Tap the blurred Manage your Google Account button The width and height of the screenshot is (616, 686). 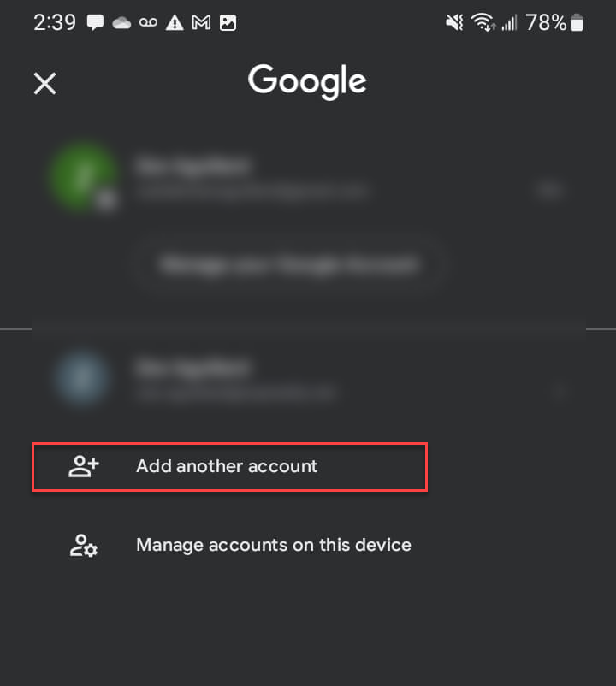tap(287, 264)
